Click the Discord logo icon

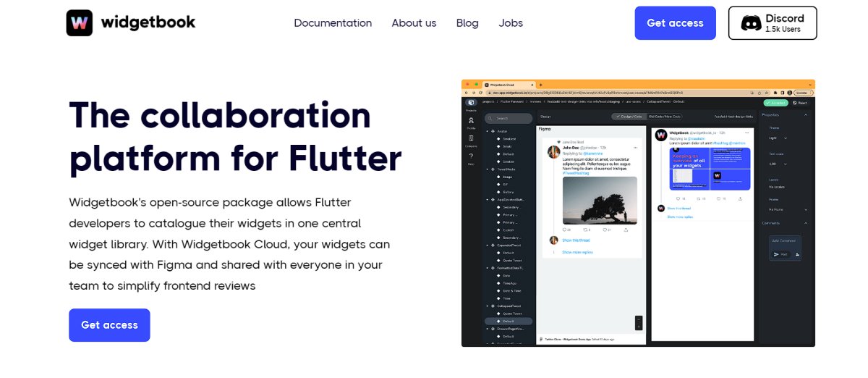(751, 23)
